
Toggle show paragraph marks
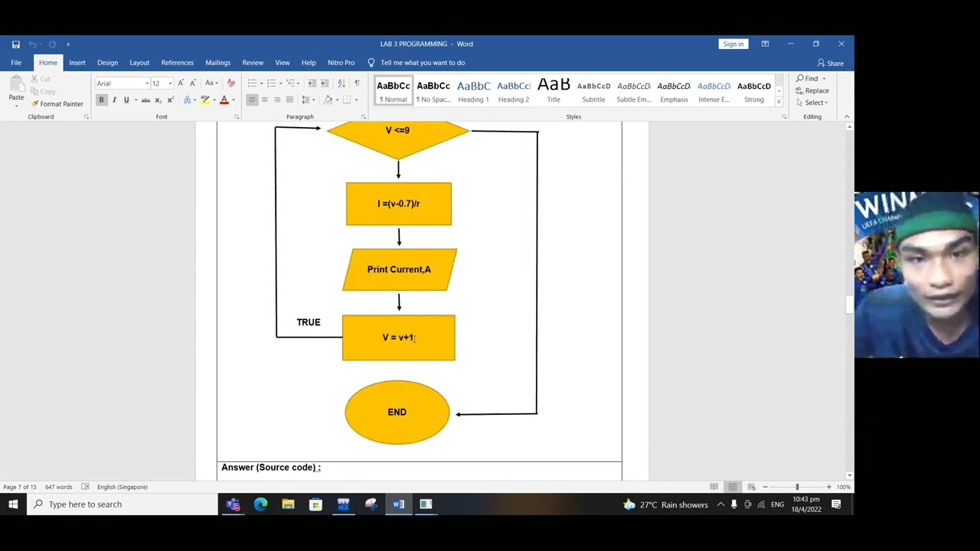pyautogui.click(x=357, y=83)
